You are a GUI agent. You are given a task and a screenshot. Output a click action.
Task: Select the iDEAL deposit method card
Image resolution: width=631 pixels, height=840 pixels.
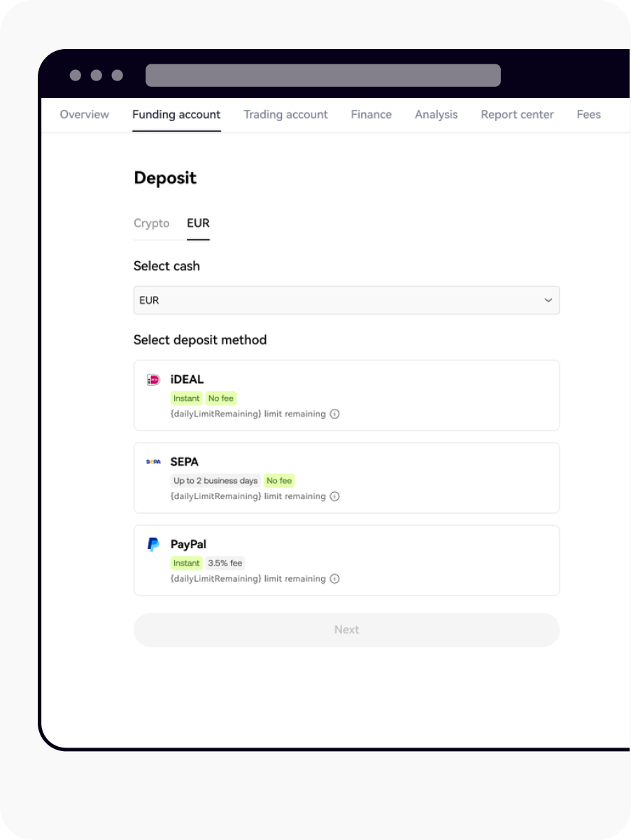(346, 395)
